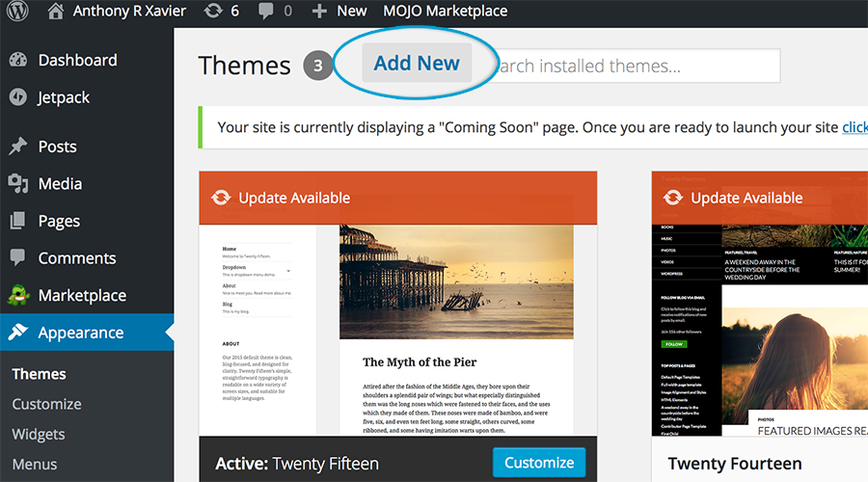Click Update Available refresh icon on Twenty Fourteen
Screen dimensions: 868x482
tap(673, 198)
